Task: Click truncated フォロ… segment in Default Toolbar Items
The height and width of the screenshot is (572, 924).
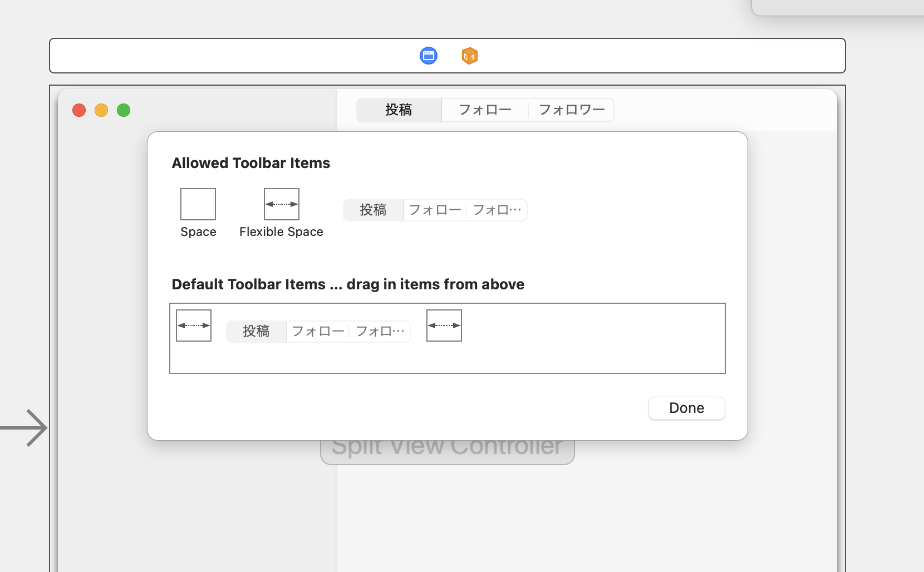Action: click(x=380, y=332)
